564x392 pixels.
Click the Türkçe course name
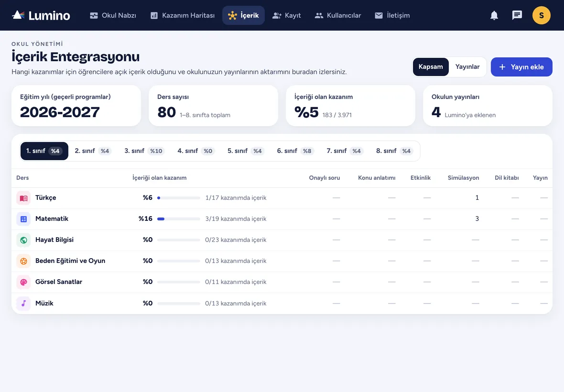point(46,198)
